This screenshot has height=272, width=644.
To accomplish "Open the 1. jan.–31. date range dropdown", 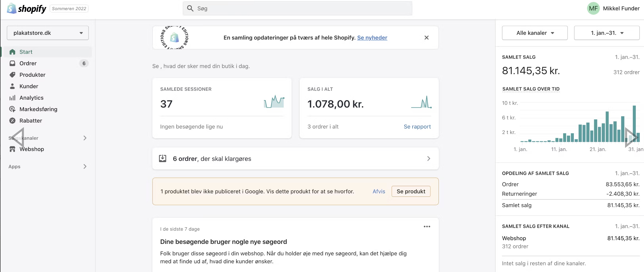I will point(606,33).
